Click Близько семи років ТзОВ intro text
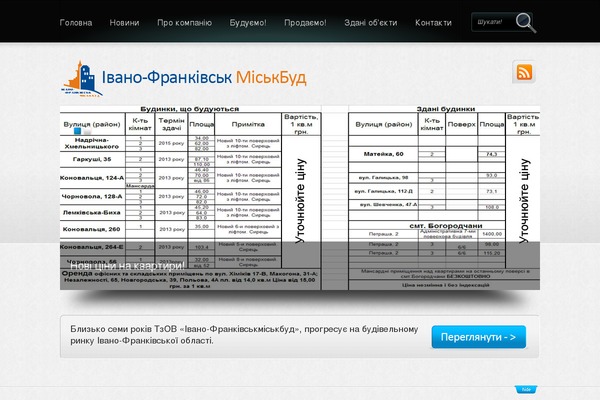 pos(244,335)
